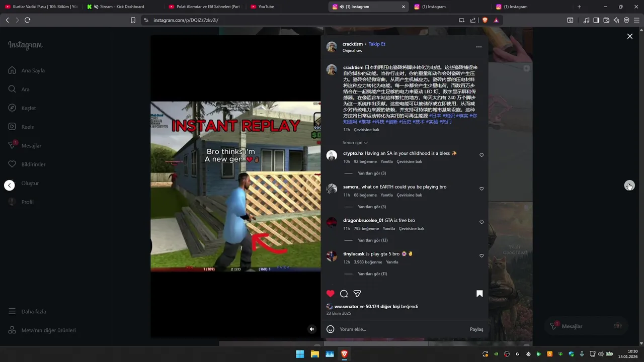Toggle the browser sidebar panel icon
The width and height of the screenshot is (644, 362).
click(x=596, y=20)
